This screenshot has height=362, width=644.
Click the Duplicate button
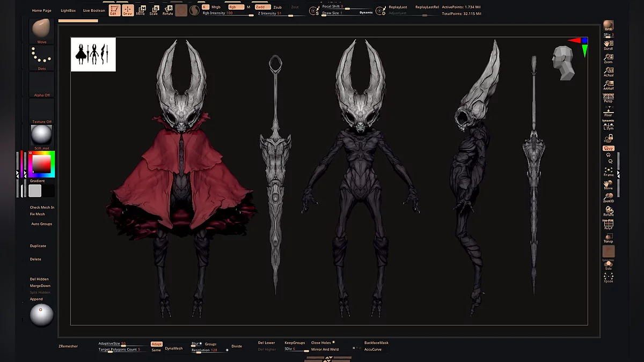pos(38,246)
